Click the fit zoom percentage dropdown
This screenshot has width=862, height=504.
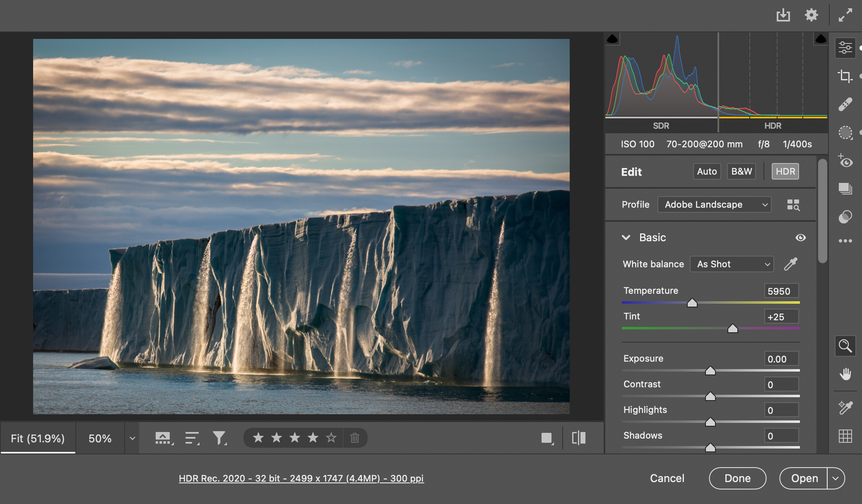pos(132,437)
